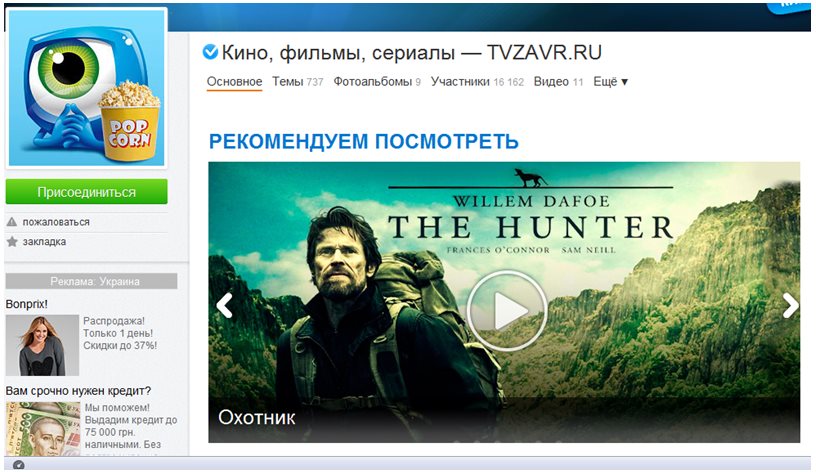Open the Bonprix! advertisement link
Viewport: 816px width, 472px height.
click(27, 304)
